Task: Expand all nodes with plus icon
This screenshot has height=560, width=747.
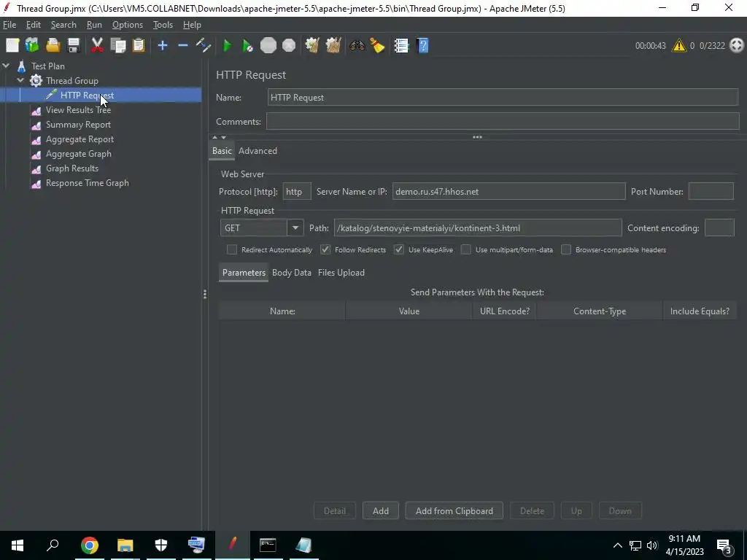Action: coord(163,45)
